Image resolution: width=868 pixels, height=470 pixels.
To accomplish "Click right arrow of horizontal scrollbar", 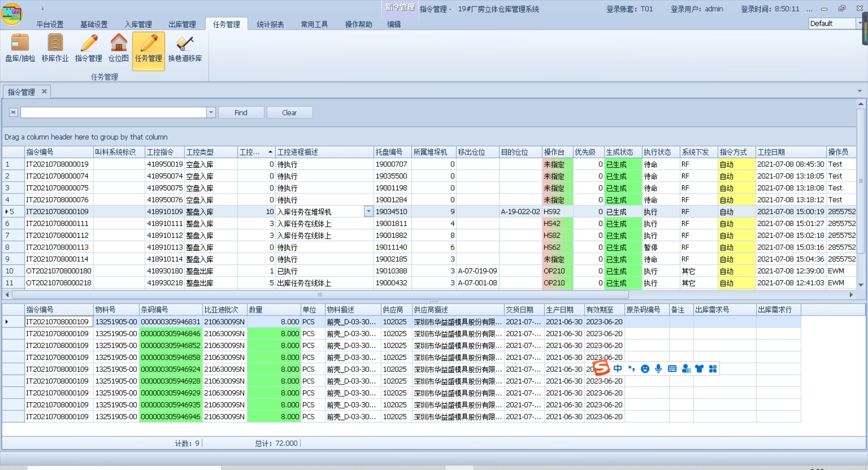I will point(851,295).
